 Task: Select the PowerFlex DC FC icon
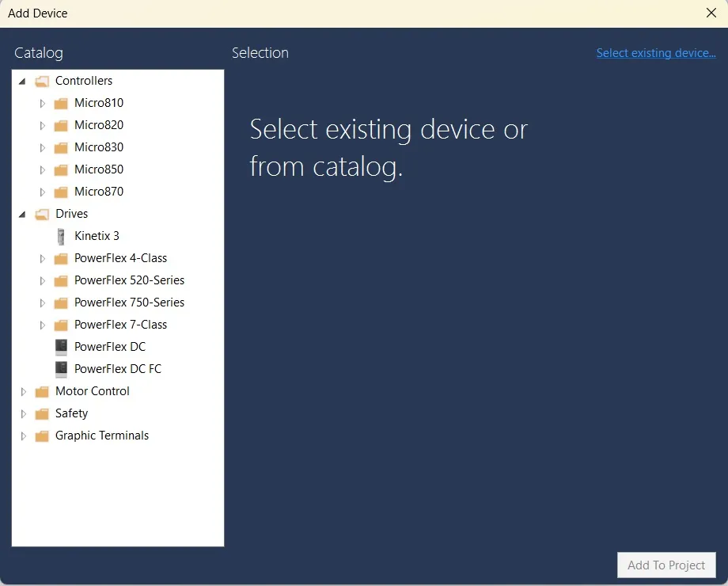[x=61, y=368]
